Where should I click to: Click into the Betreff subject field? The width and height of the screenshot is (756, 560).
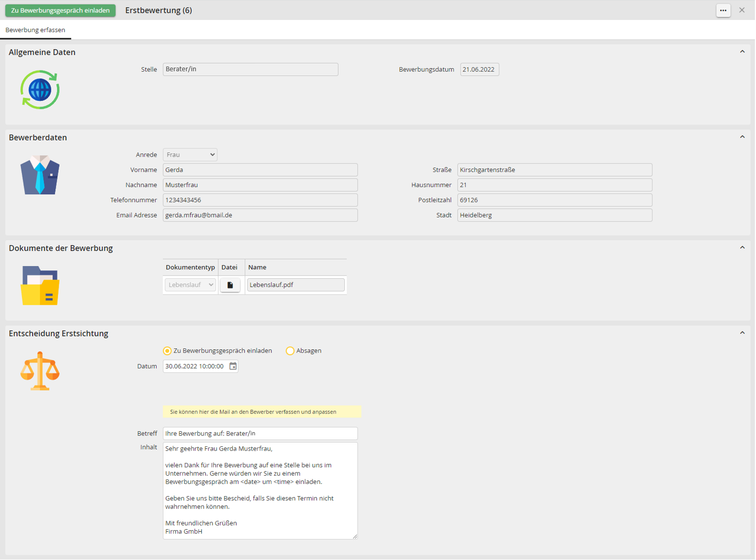(260, 434)
